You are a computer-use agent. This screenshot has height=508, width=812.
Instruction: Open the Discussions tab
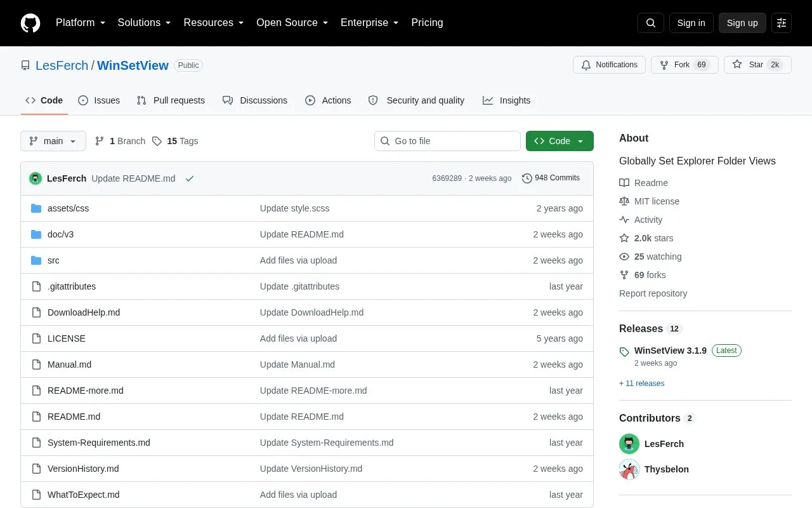[255, 100]
